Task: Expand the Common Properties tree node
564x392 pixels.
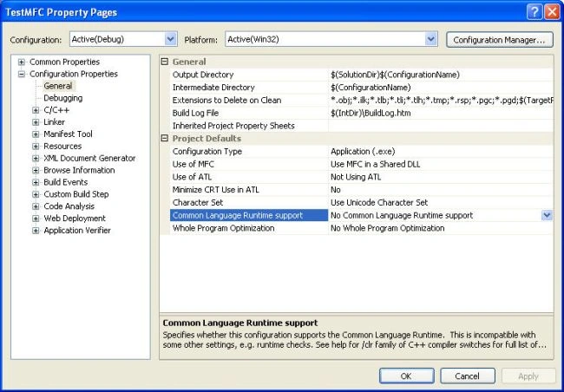Action: 22,62
